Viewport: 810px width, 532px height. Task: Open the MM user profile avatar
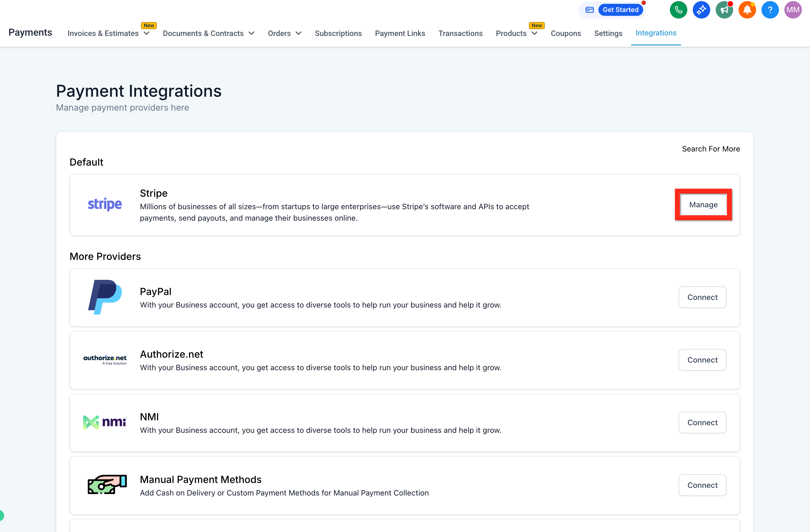pos(793,10)
